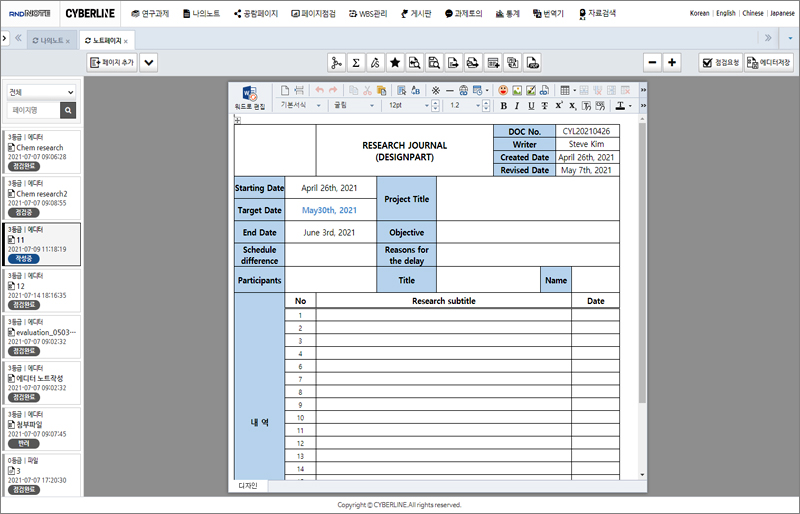Open the 기본서식 style dropdown
The height and width of the screenshot is (514, 800).
click(300, 105)
